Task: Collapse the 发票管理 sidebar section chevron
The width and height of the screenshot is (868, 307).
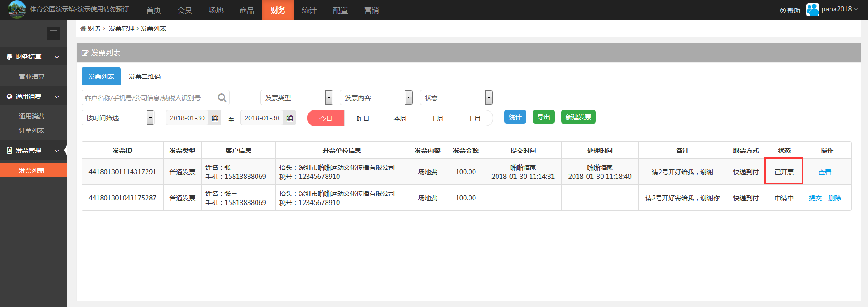Action: pyautogui.click(x=57, y=151)
